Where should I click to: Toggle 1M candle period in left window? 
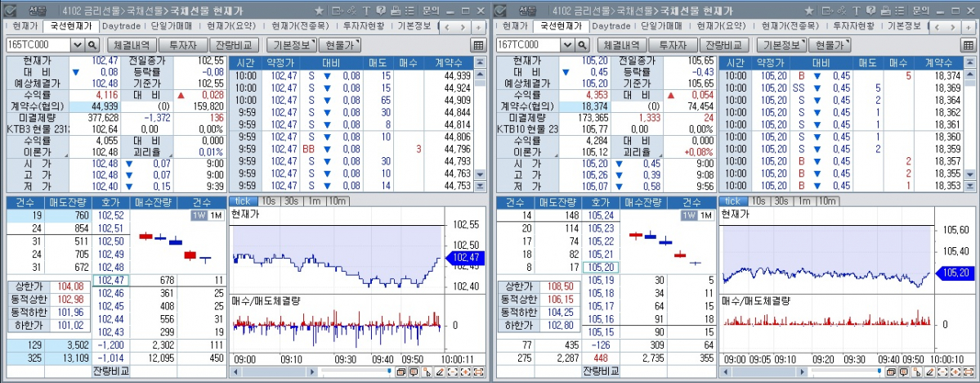pyautogui.click(x=215, y=215)
